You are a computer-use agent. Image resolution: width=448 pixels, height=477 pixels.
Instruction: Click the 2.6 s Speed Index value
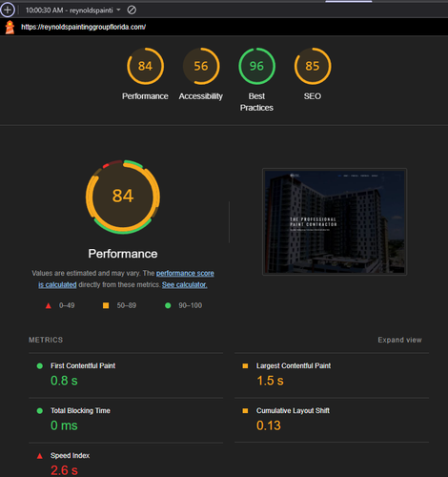click(x=64, y=470)
